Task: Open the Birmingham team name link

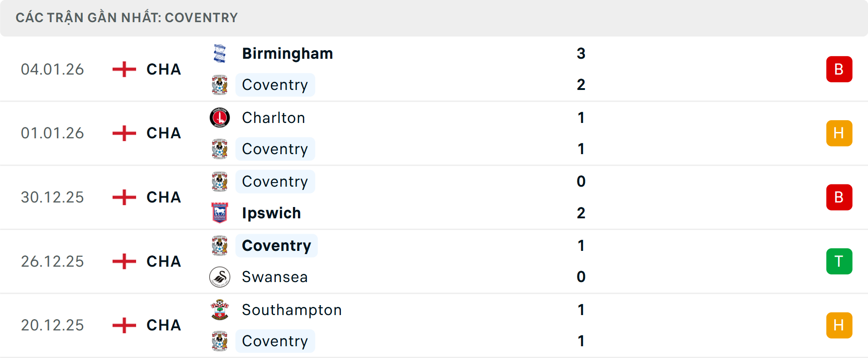Action: (x=288, y=53)
